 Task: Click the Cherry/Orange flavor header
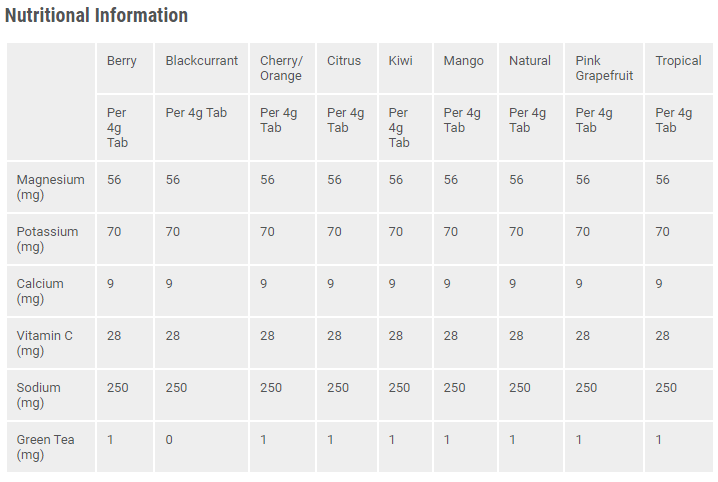281,68
